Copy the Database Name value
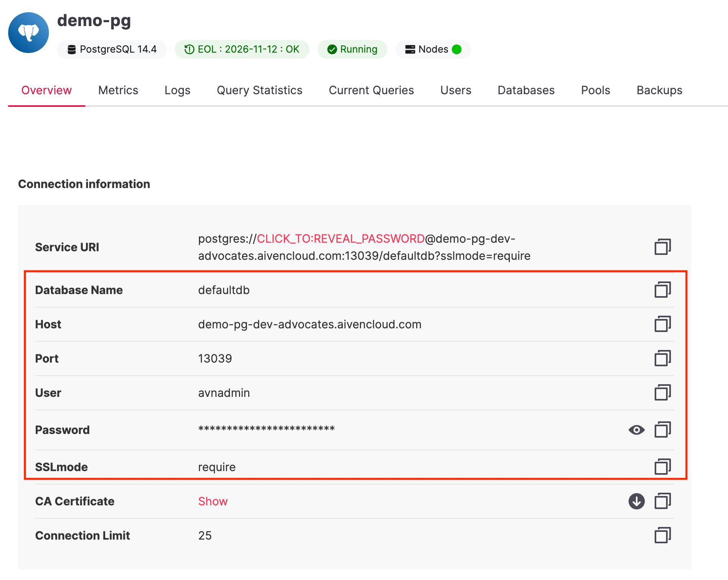The width and height of the screenshot is (728, 580). pos(662,290)
